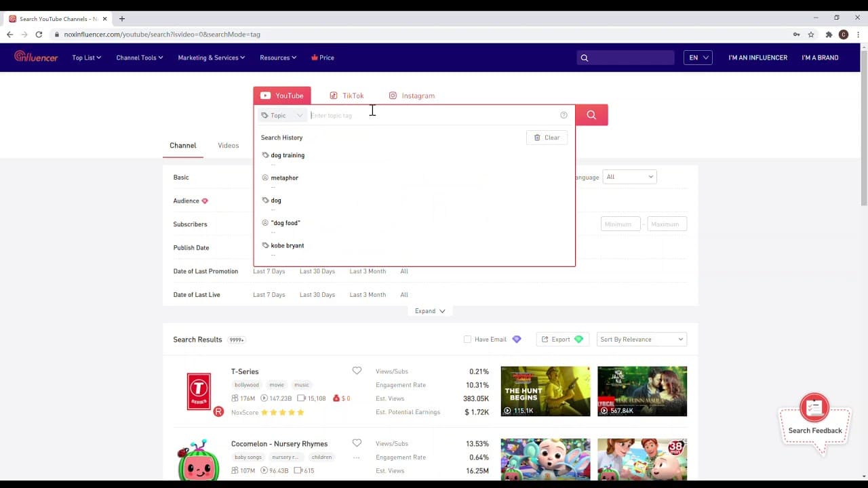Open the EN language dropdown
Viewport: 868px width, 488px height.
tap(698, 58)
